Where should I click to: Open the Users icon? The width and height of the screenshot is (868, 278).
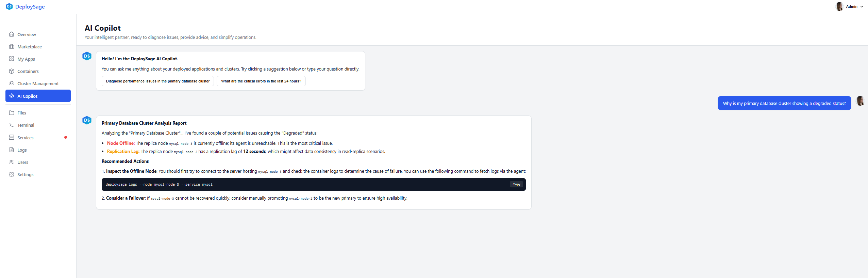click(x=12, y=162)
